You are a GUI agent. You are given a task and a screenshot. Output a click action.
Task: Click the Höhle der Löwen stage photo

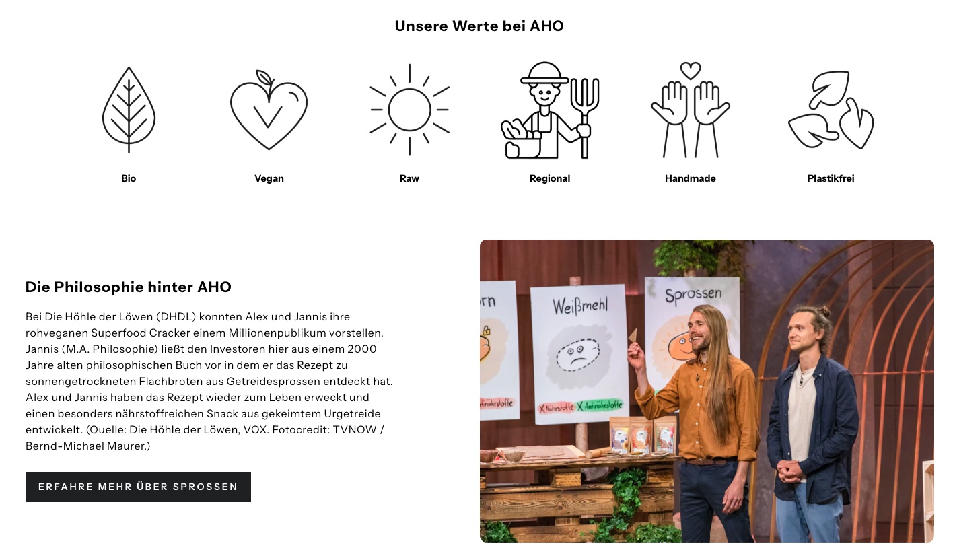point(707,391)
